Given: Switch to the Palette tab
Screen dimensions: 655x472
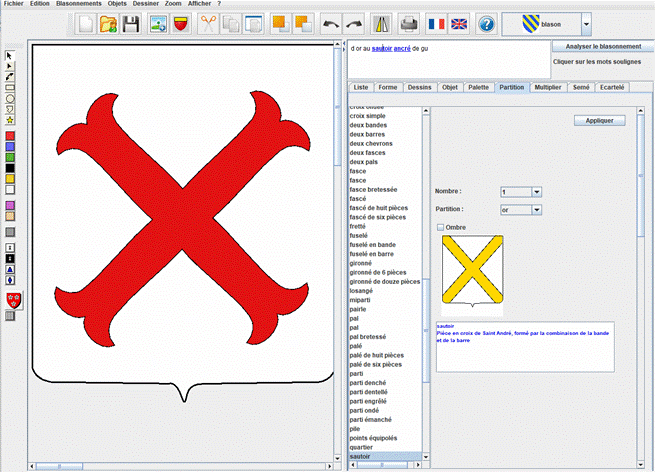Looking at the screenshot, I should [478, 88].
